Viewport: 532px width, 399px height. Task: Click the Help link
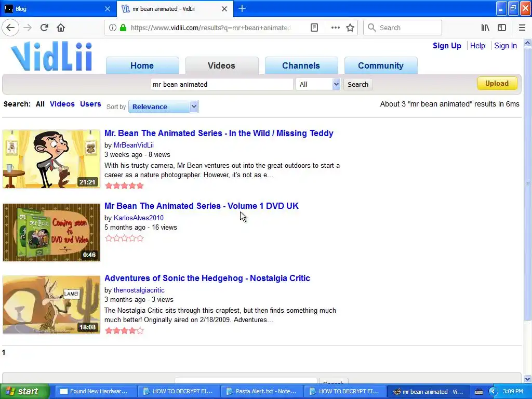(x=477, y=46)
